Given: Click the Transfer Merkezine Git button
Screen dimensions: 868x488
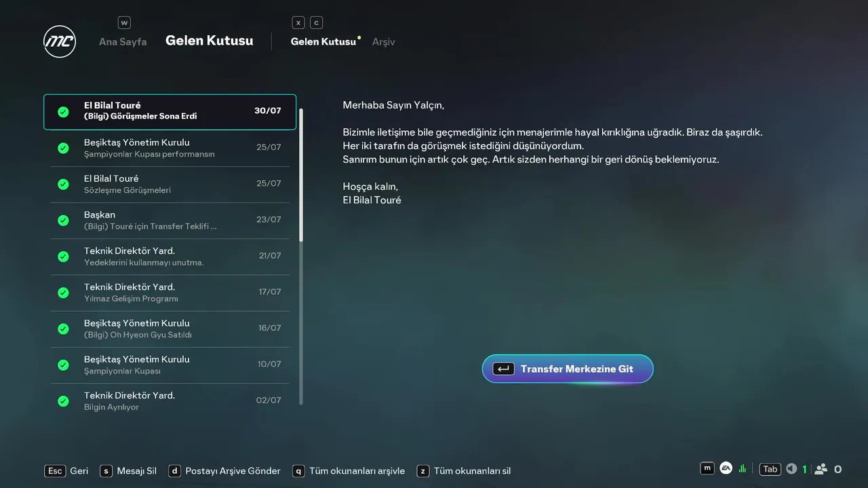Looking at the screenshot, I should point(568,369).
